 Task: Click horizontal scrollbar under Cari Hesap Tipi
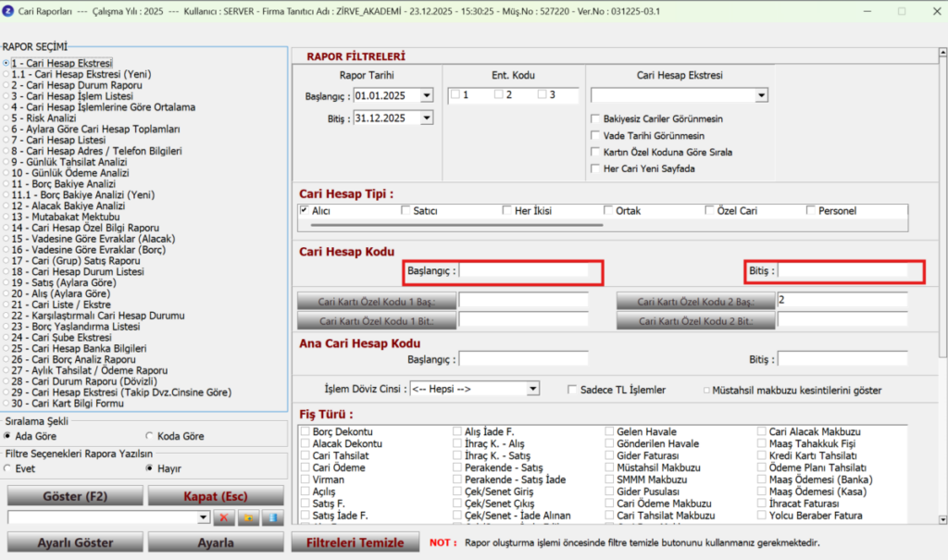click(x=456, y=225)
